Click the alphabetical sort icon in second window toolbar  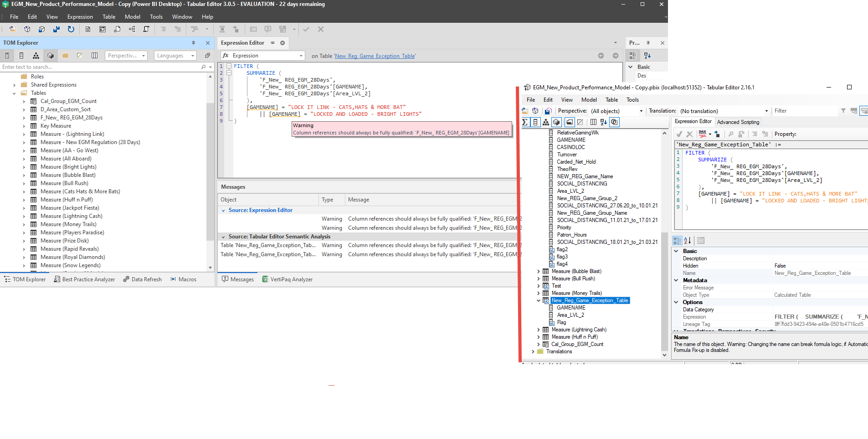click(x=604, y=122)
